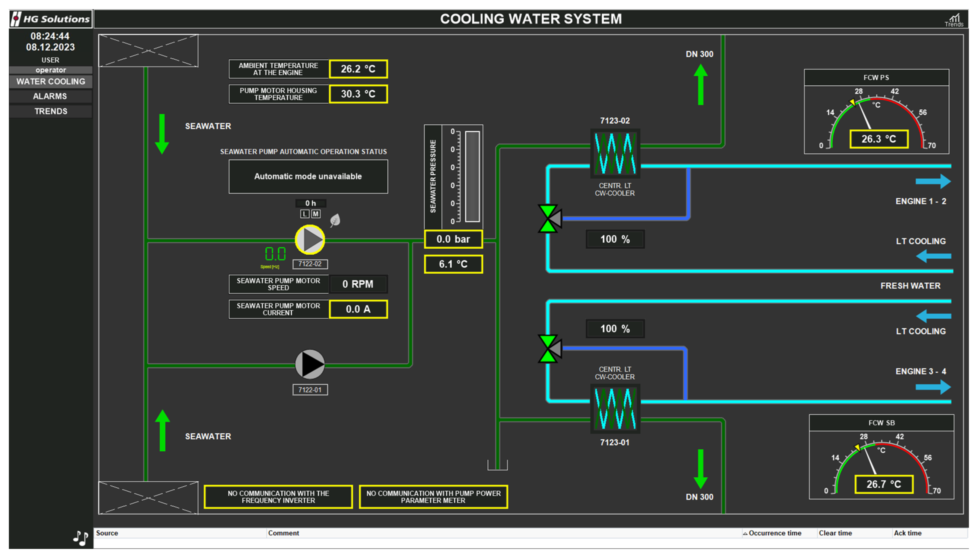The image size is (980, 559).
Task: Click the seawater pressure bar gauge
Action: [x=472, y=177]
